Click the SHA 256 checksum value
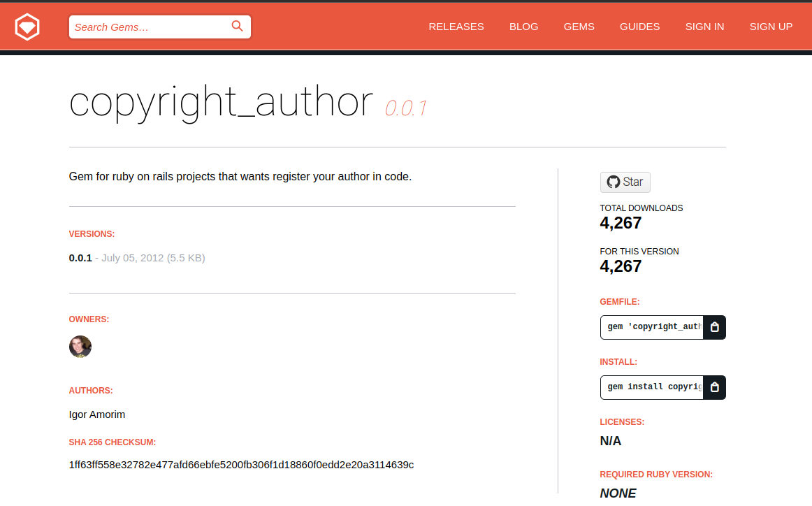 [x=241, y=465]
